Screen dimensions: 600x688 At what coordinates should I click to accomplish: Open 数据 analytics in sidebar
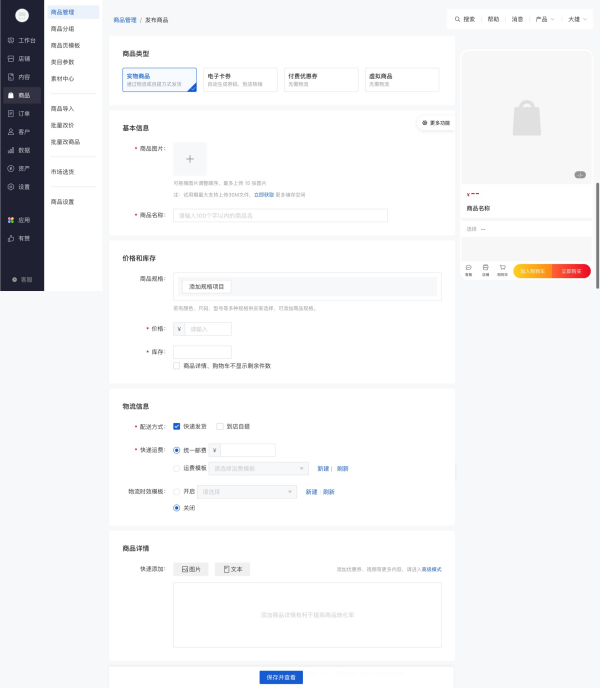click(x=21, y=150)
